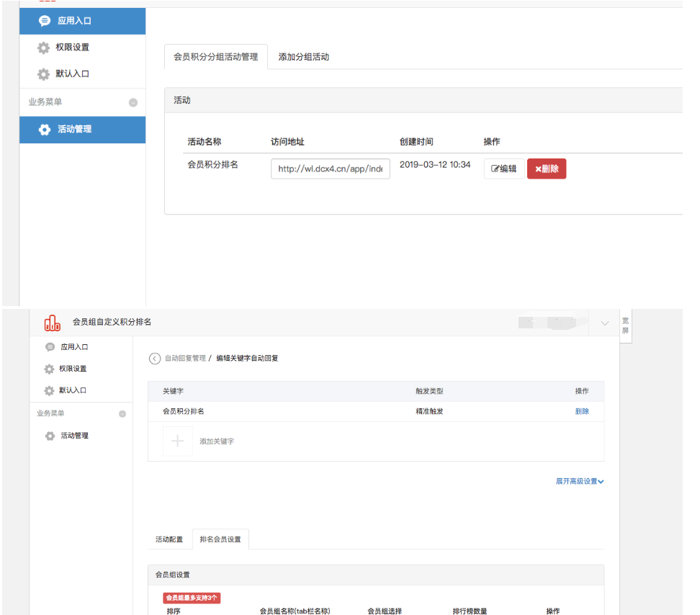Click the pencil icon on the 编辑 button

click(x=495, y=169)
